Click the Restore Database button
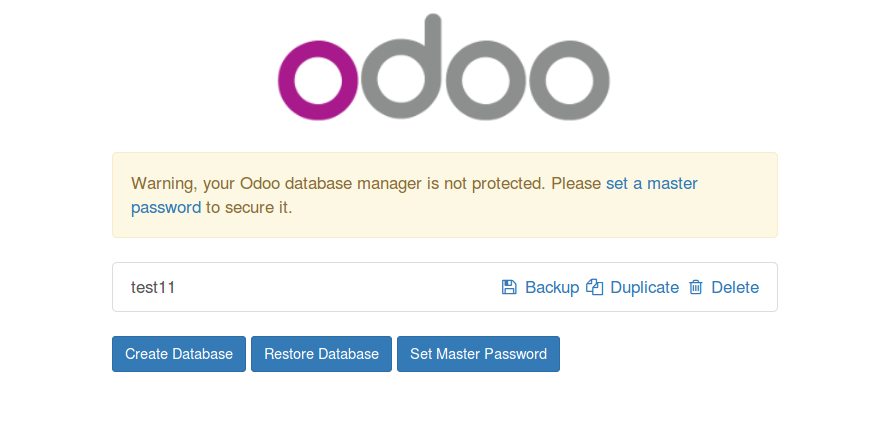The image size is (884, 431). (321, 354)
